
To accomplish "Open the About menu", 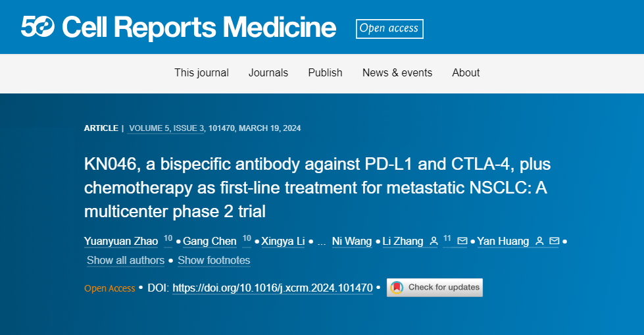I will point(466,73).
